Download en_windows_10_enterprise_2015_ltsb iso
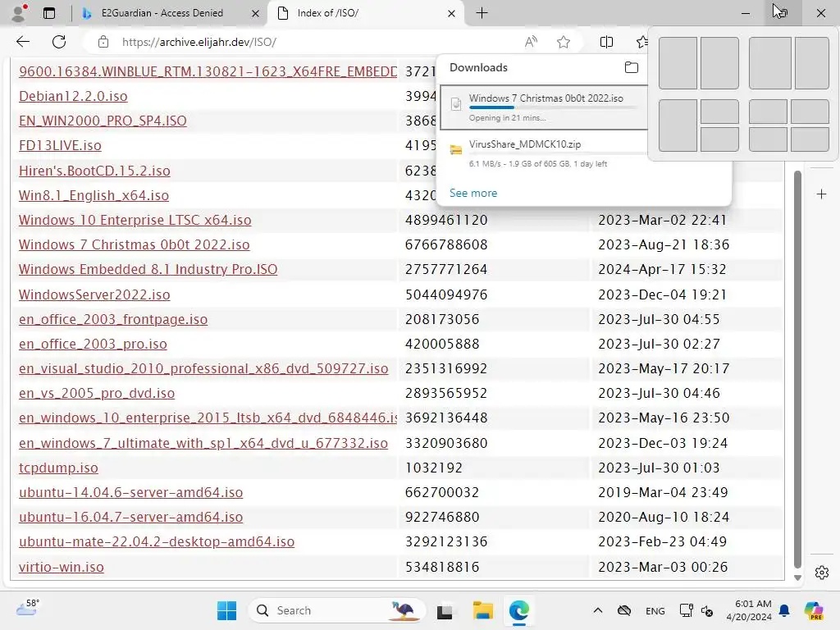Viewport: 840px width, 630px height. click(208, 418)
